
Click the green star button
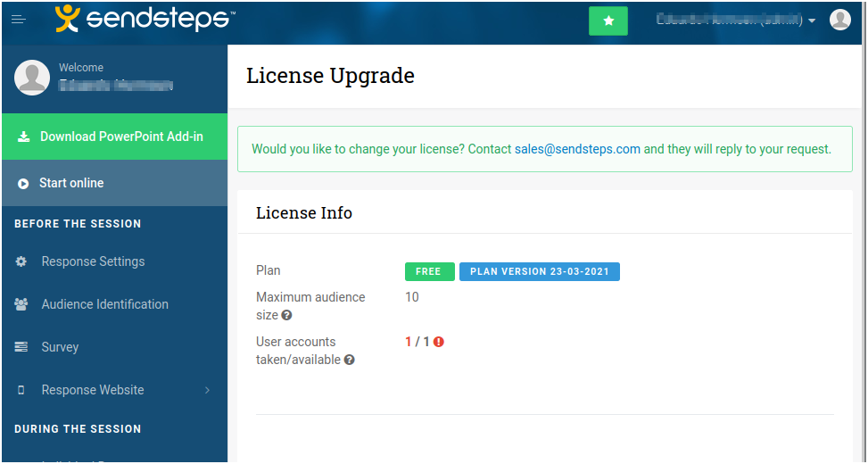(608, 21)
